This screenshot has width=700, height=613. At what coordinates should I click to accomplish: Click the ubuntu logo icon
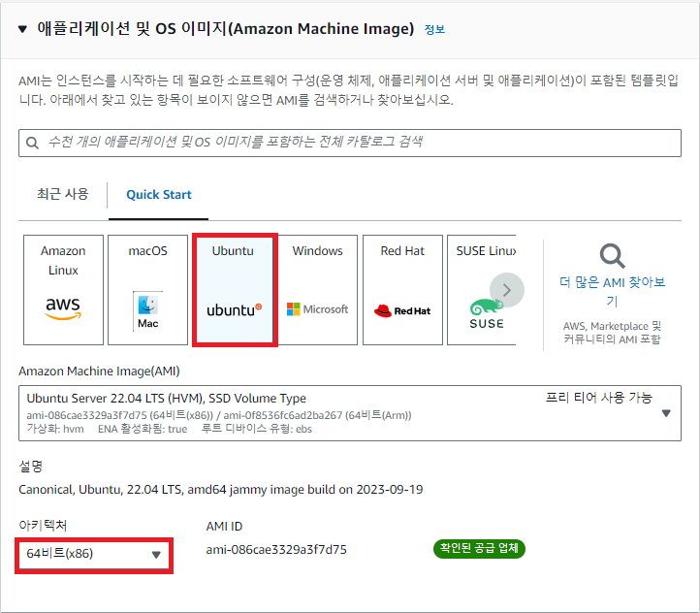coord(234,309)
